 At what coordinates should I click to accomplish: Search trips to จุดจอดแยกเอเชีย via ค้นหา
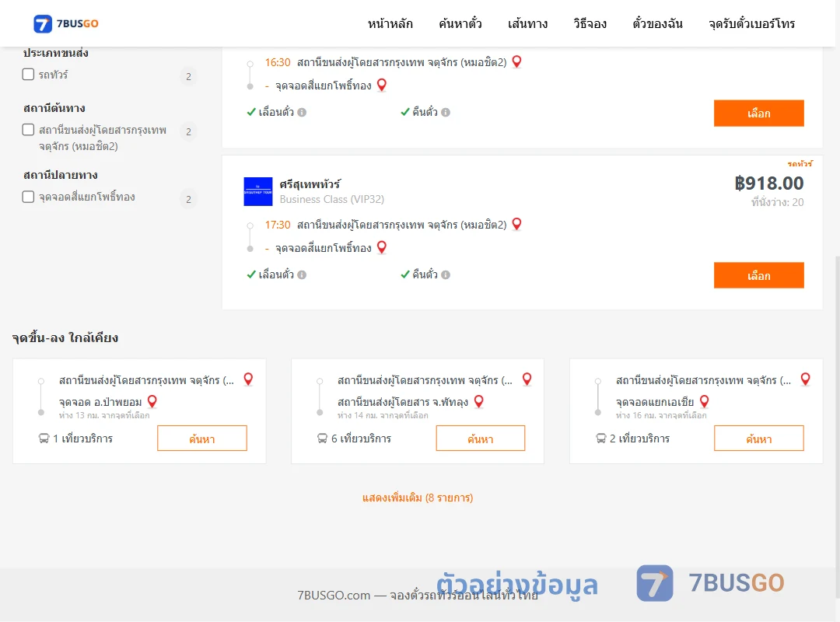[x=758, y=439]
